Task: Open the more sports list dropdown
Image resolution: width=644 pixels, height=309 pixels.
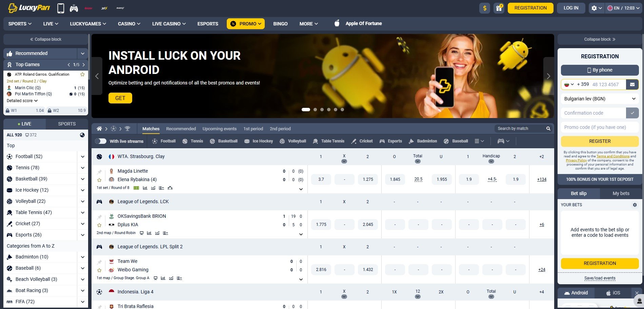Action: pyautogui.click(x=479, y=141)
